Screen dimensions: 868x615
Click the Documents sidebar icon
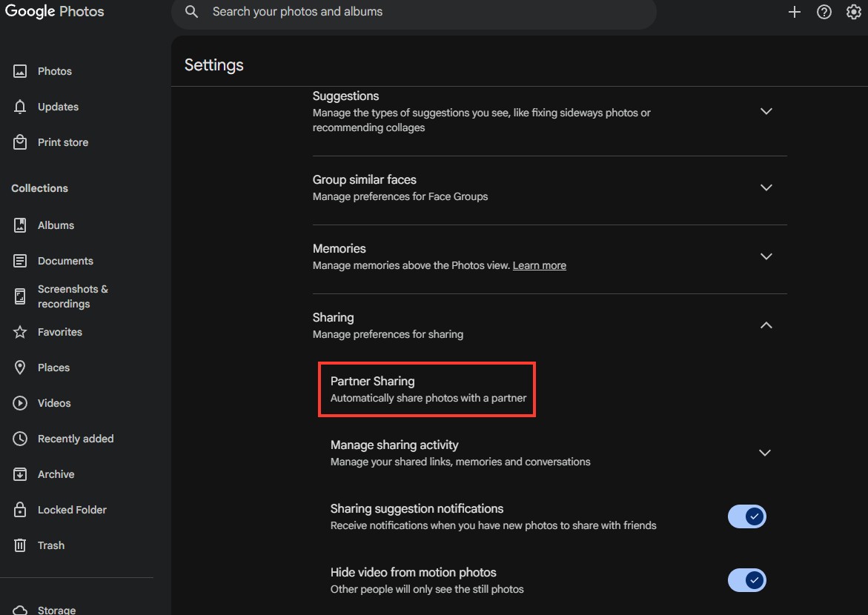point(20,261)
